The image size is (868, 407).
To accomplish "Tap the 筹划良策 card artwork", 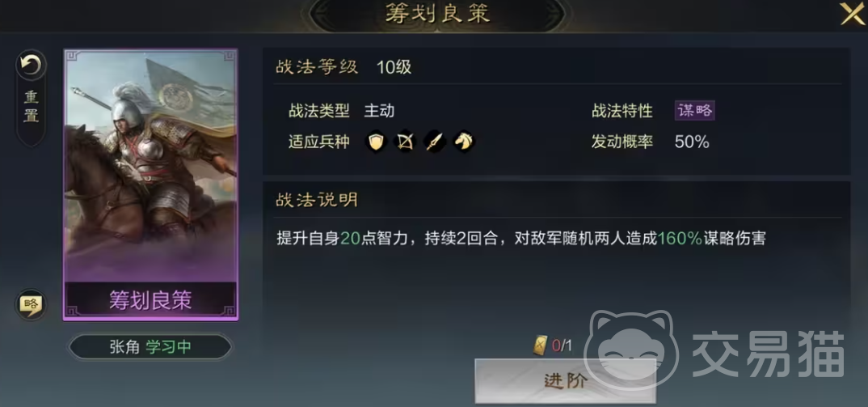I will coord(150,167).
